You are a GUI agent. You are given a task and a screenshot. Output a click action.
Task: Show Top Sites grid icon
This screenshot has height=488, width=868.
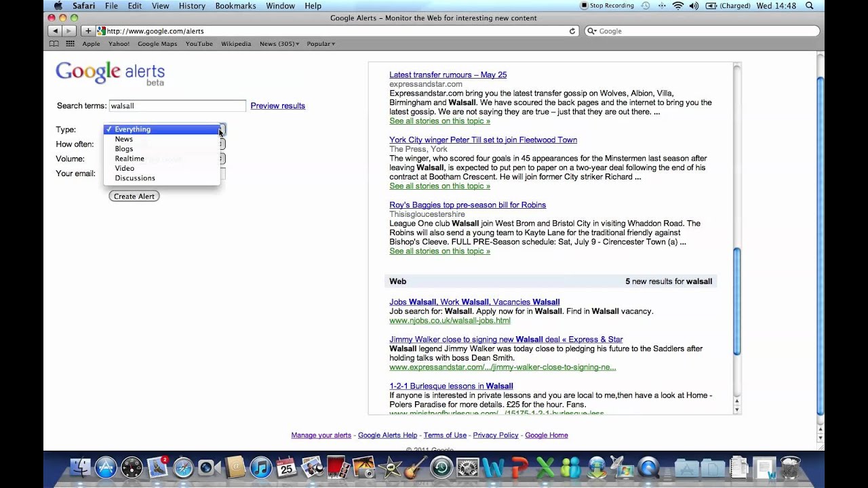point(70,44)
